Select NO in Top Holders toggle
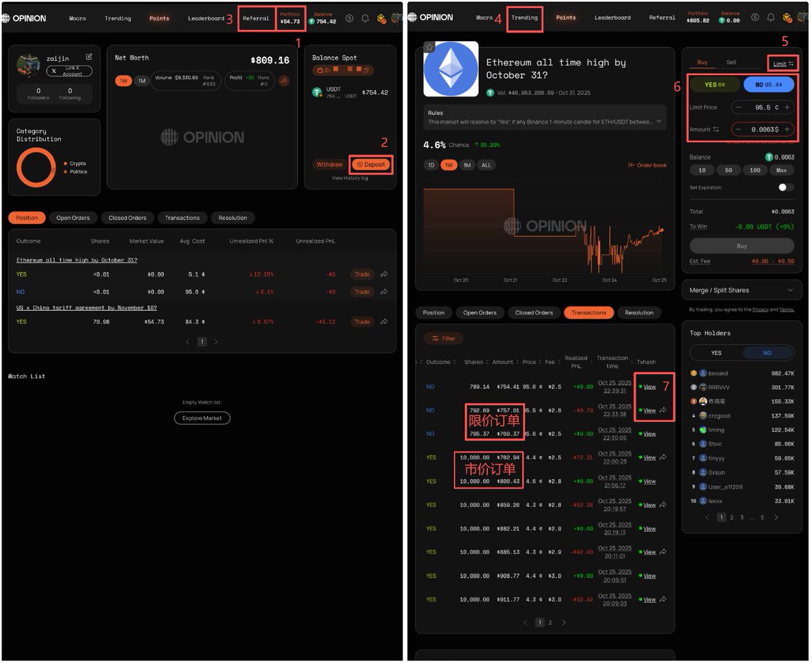The height and width of the screenshot is (663, 812). (767, 352)
